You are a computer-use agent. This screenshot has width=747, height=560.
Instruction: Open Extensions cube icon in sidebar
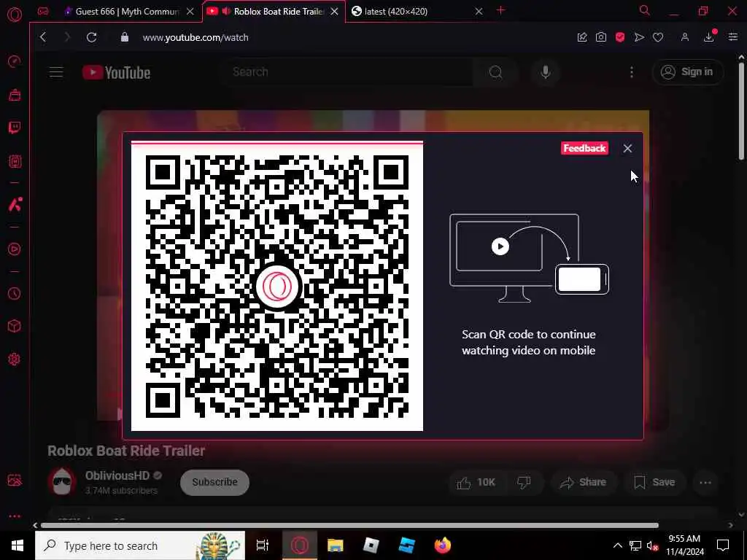pos(15,326)
